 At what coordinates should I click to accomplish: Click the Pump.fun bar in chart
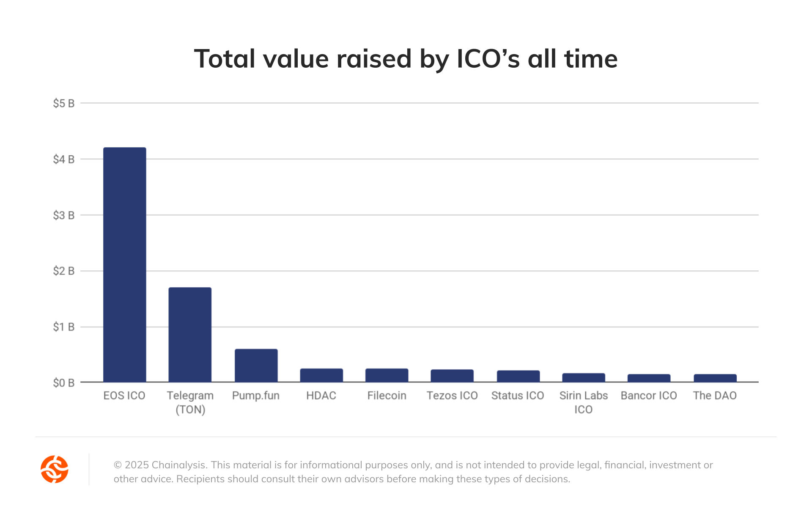pos(256,365)
